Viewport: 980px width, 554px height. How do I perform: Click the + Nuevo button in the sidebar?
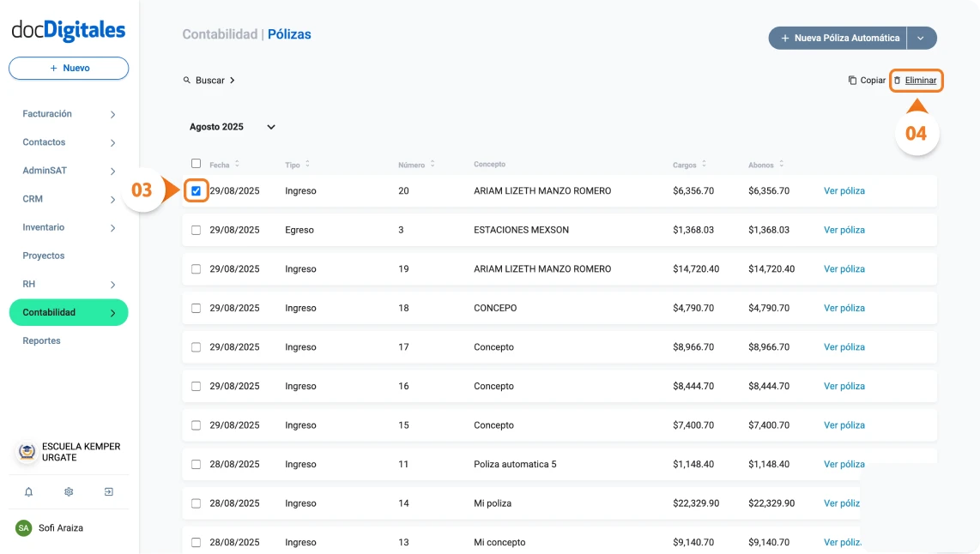(68, 68)
